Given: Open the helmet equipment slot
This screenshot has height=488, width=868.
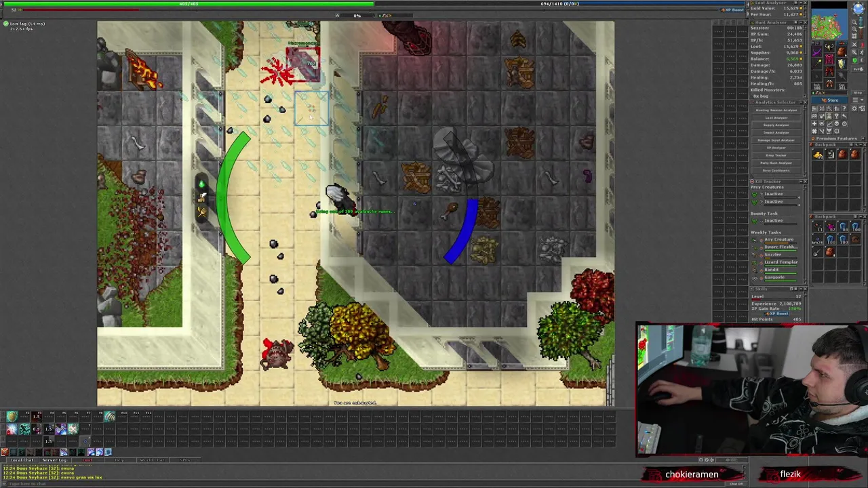Looking at the screenshot, I should pyautogui.click(x=829, y=47).
